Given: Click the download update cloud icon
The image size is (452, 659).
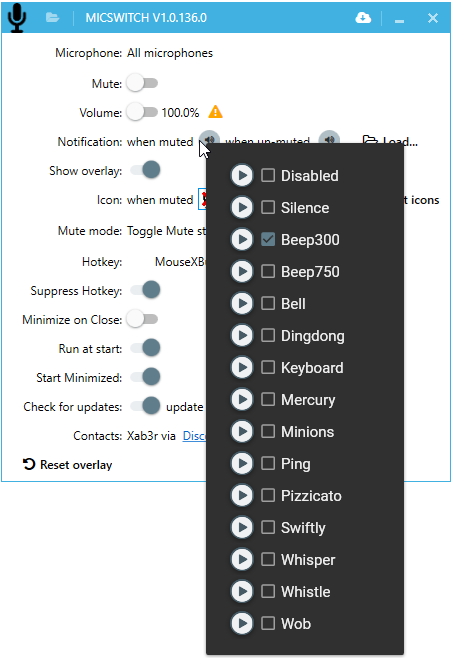Looking at the screenshot, I should tap(363, 18).
